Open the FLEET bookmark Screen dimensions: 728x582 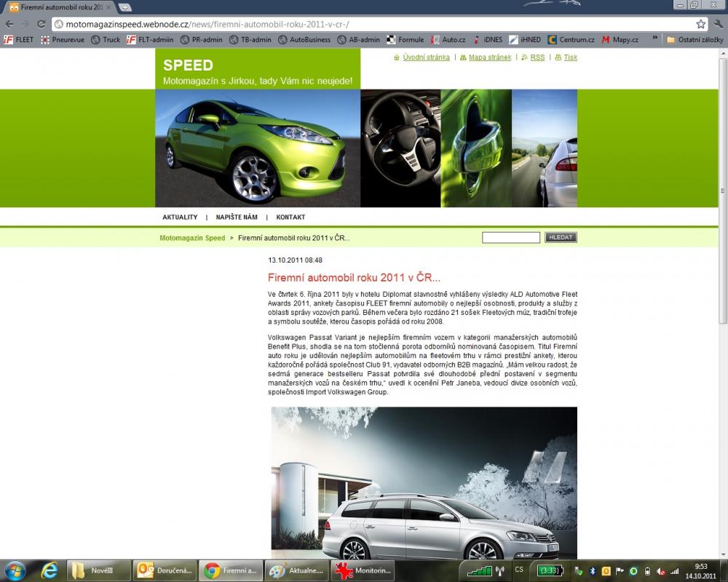(x=19, y=40)
